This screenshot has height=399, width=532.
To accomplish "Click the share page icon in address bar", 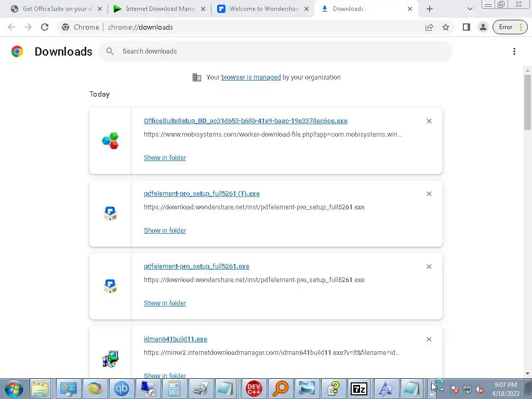I will pos(429,27).
